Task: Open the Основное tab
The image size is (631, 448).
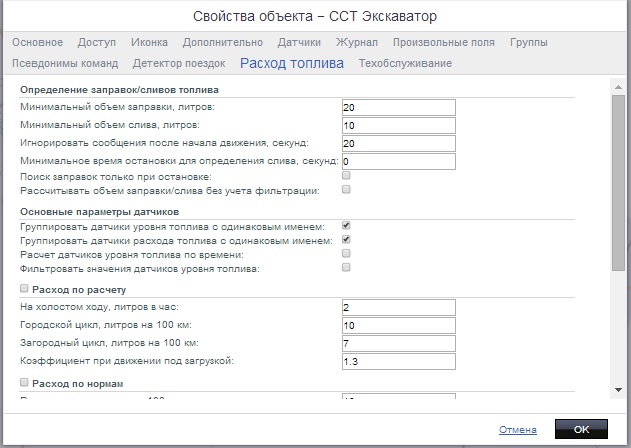Action: [x=37, y=43]
